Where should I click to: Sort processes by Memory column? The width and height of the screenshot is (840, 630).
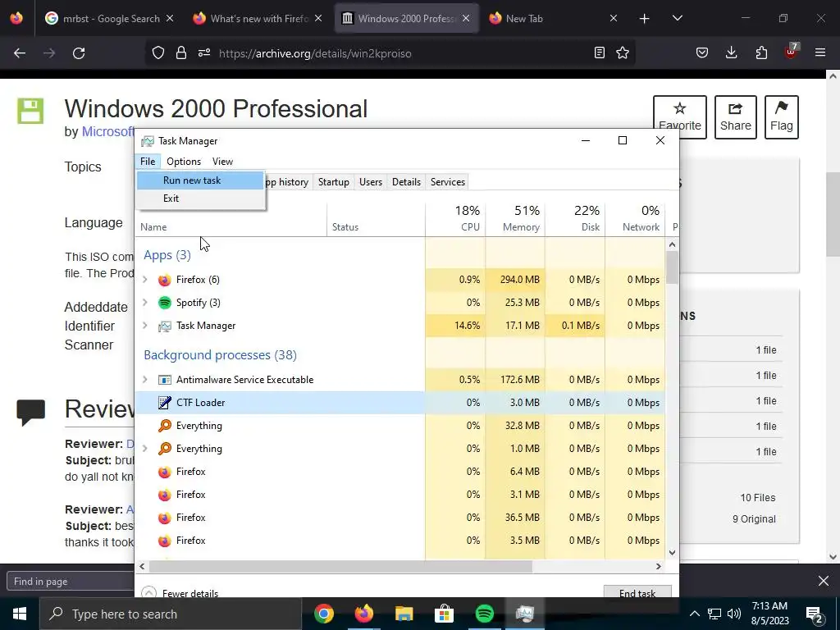(515, 218)
